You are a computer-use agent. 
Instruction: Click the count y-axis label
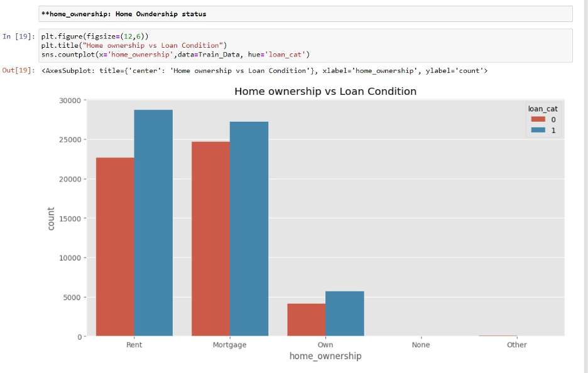[x=50, y=217]
